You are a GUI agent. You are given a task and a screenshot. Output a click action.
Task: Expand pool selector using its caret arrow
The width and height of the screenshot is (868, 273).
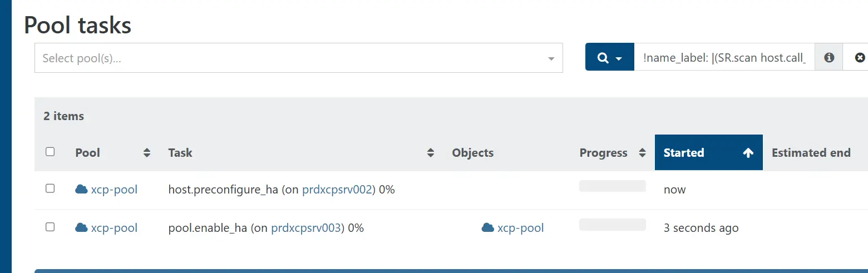coord(551,58)
